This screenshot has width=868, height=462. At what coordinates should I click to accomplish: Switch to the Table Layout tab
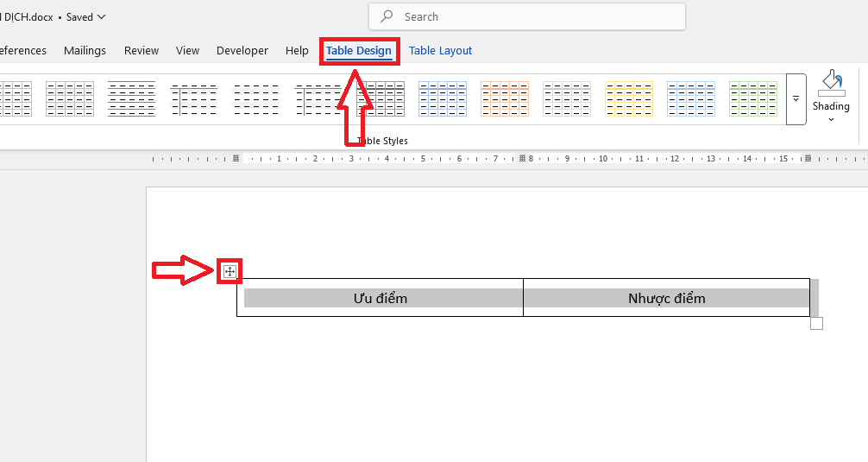[x=440, y=51]
